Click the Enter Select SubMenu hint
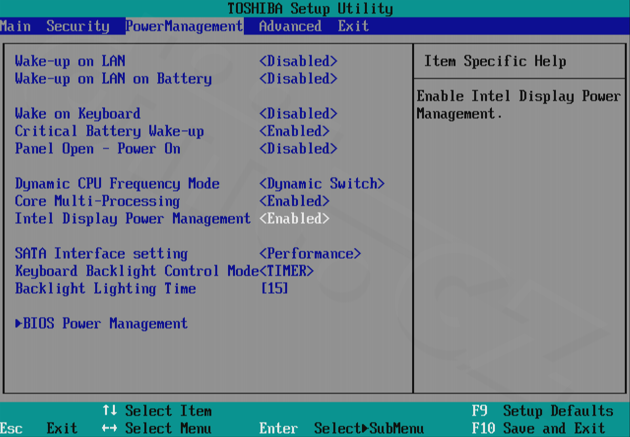 (342, 428)
